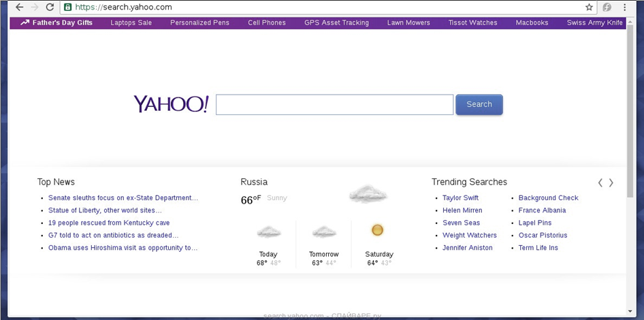644x320 pixels.
Task: Read 19 people rescued from Kentucky cave
Action: (109, 223)
